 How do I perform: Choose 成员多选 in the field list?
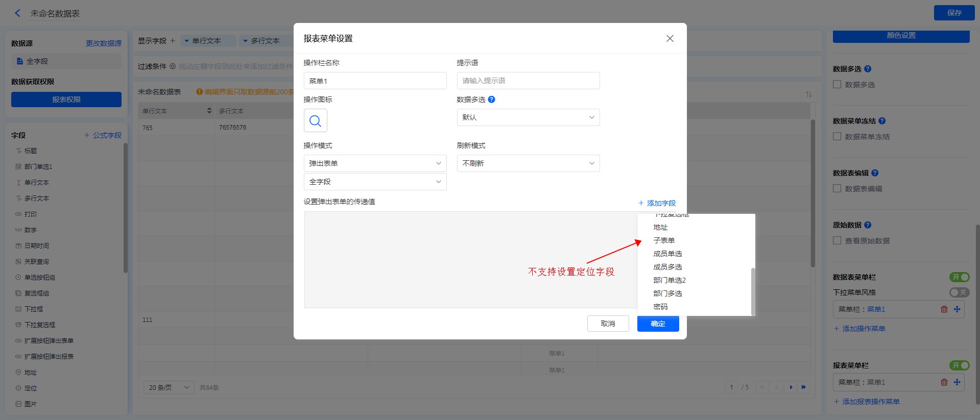667,267
